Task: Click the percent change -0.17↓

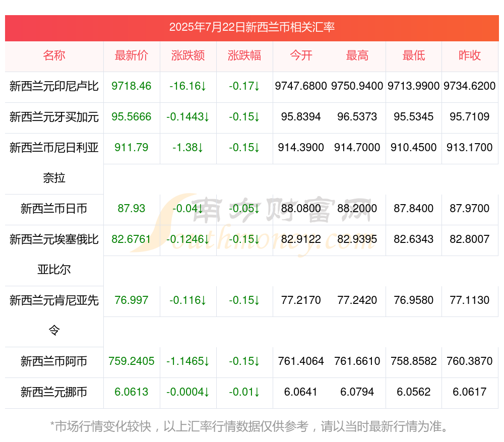Action: pos(244,86)
